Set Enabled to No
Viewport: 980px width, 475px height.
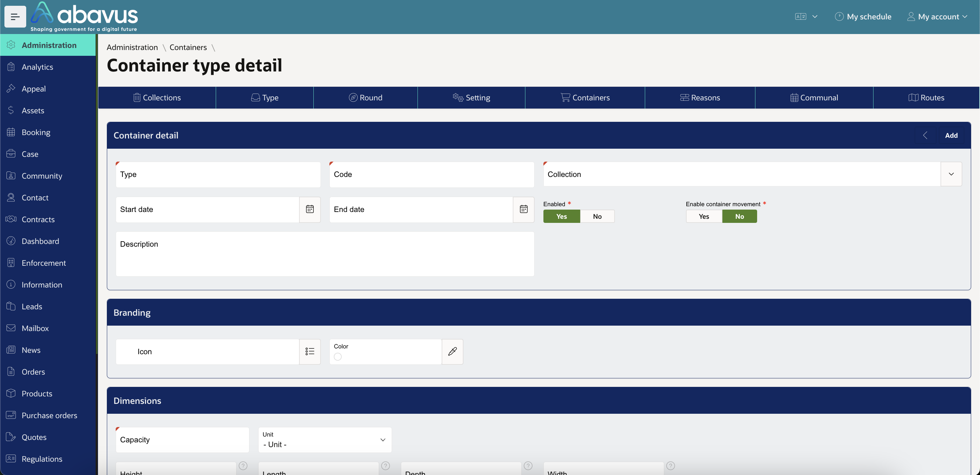pyautogui.click(x=597, y=216)
